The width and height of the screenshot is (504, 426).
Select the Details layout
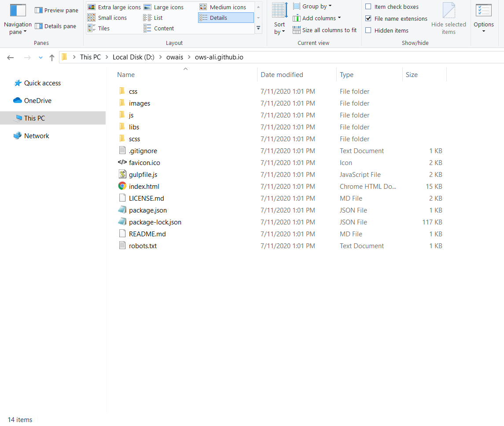coord(226,18)
